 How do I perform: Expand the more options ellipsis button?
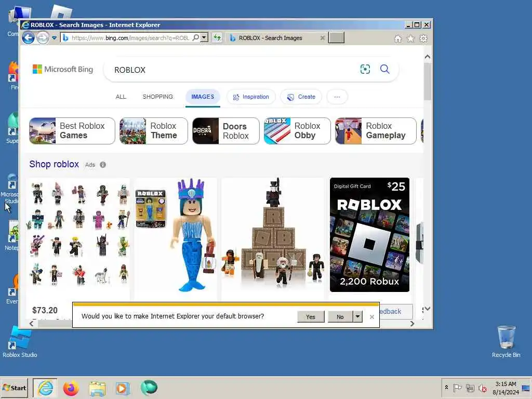tap(337, 97)
